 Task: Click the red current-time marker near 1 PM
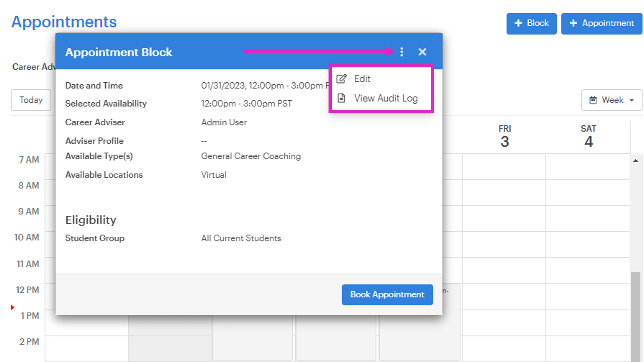pos(12,307)
